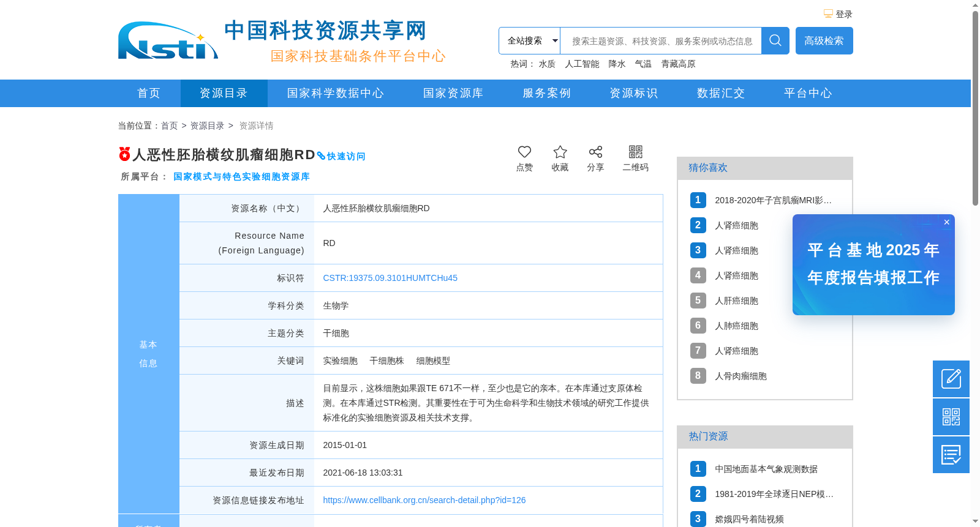980x527 pixels.
Task: Click the keyword 干细胞株
Action: (x=386, y=361)
